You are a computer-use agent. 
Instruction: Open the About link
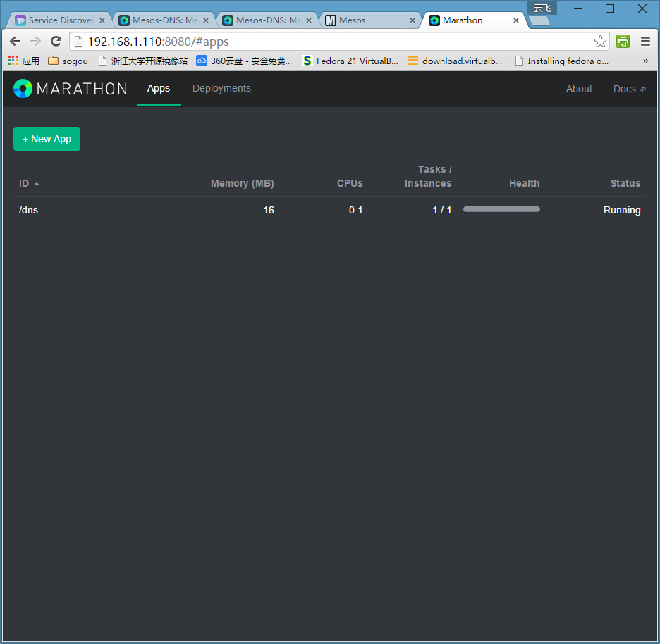pos(579,89)
